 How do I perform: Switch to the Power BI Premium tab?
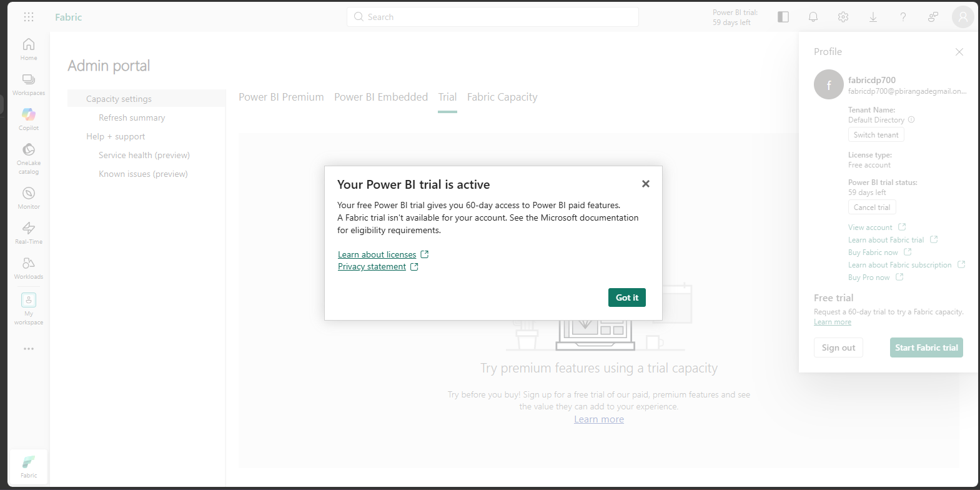coord(281,97)
